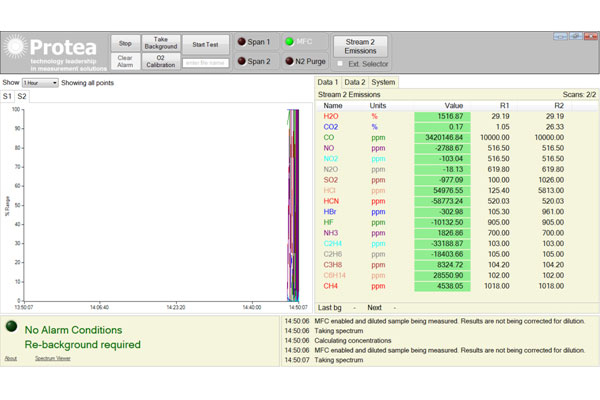Click the Last bg label
The height and width of the screenshot is (400, 600).
pyautogui.click(x=329, y=308)
